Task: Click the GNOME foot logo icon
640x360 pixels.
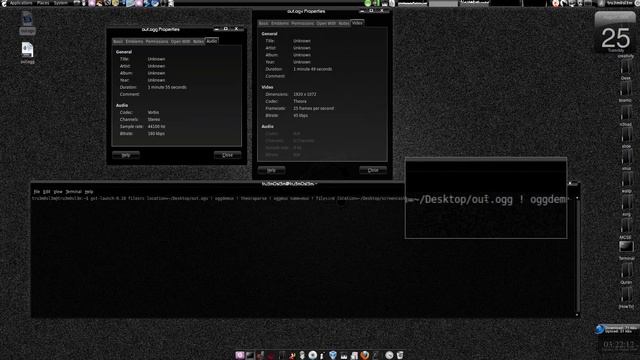Action: 4,3
